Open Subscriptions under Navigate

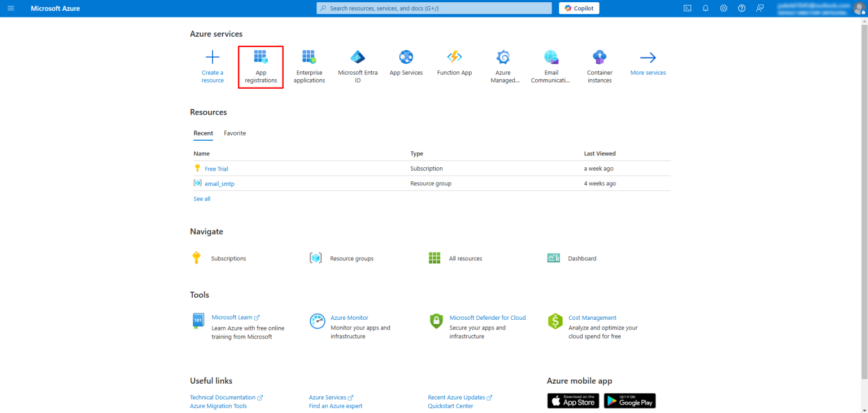click(228, 258)
